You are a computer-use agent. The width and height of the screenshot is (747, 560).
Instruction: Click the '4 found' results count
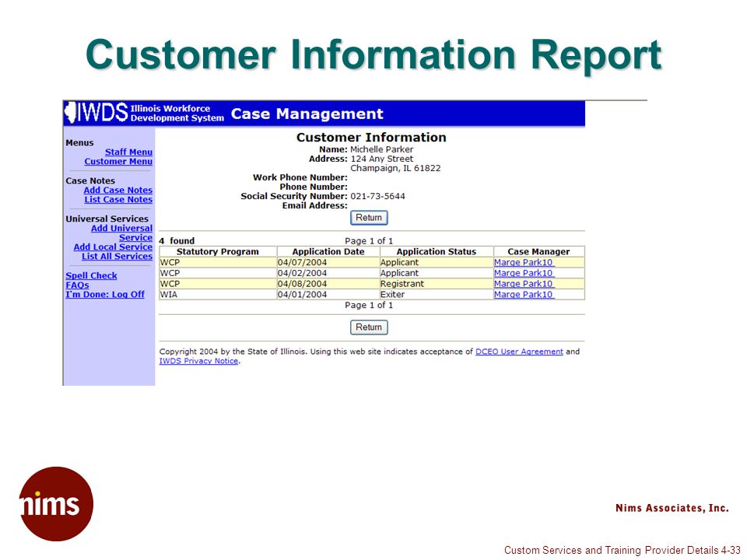pos(177,241)
